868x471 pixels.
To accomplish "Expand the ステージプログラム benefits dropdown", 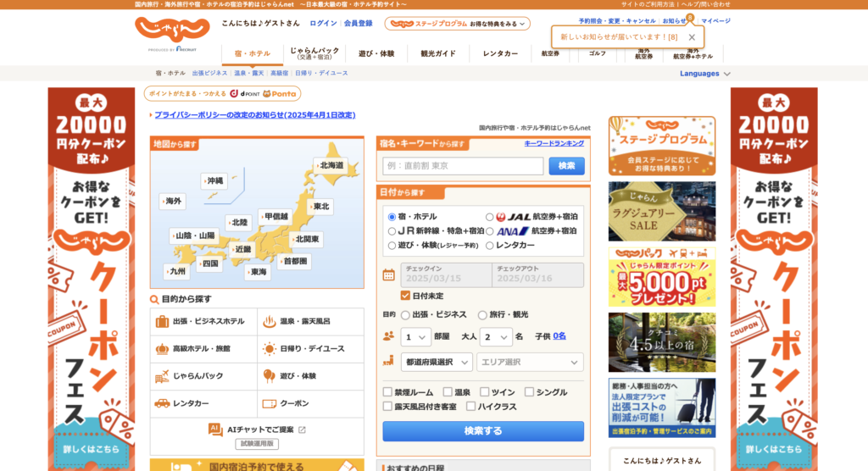I will pyautogui.click(x=457, y=24).
